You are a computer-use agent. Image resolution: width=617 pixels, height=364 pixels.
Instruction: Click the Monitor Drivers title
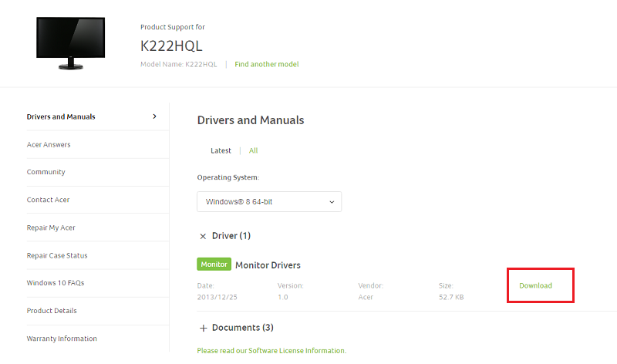[268, 265]
